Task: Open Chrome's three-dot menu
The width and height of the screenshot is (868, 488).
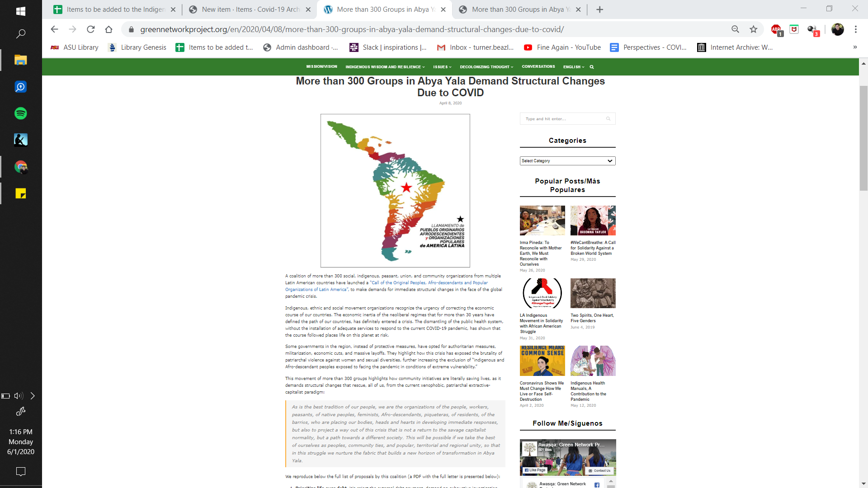Action: (855, 29)
